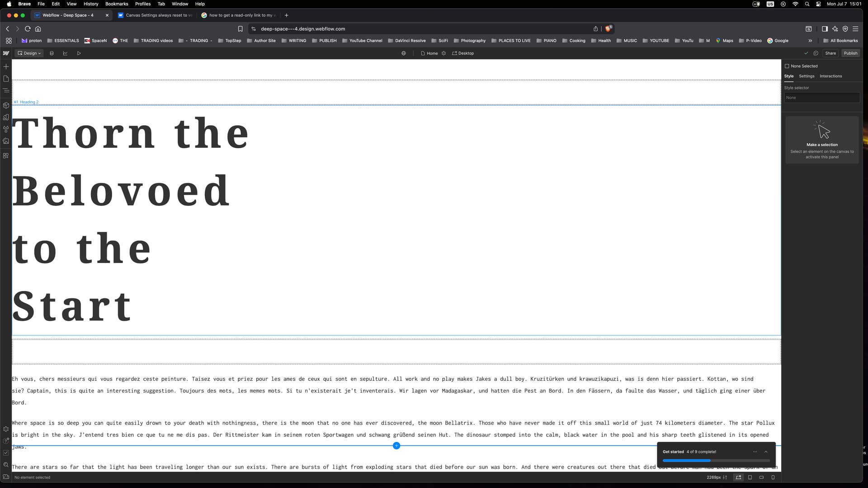Select mobile landscape breakpoint icon
Image resolution: width=868 pixels, height=488 pixels.
(762, 477)
